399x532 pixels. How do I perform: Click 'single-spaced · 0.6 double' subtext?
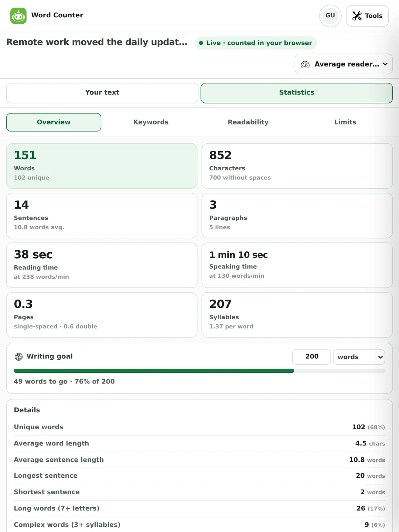(55, 327)
